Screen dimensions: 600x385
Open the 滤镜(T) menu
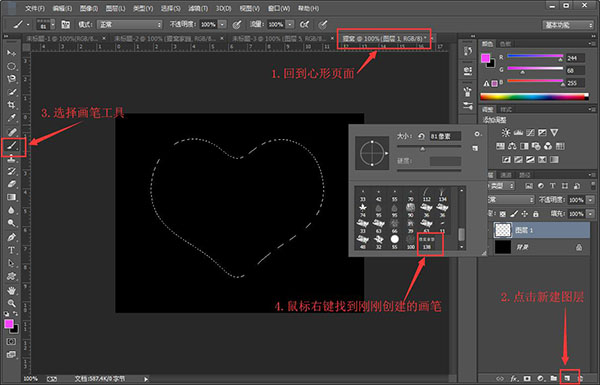[198, 8]
